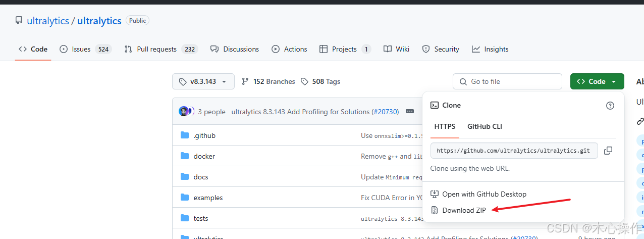Click the Security shield icon
Screen dimensions: 644x239
426,49
